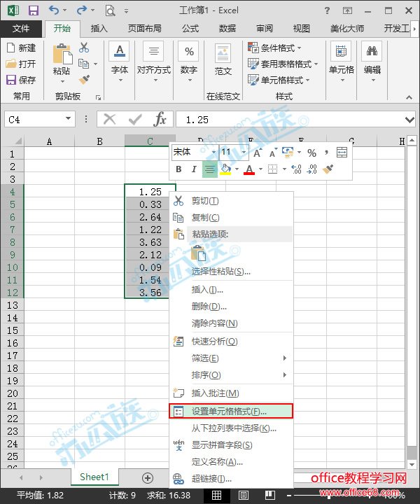420x504 pixels.
Task: Launch the clipboard pane dialog launcher
Action: point(98,97)
